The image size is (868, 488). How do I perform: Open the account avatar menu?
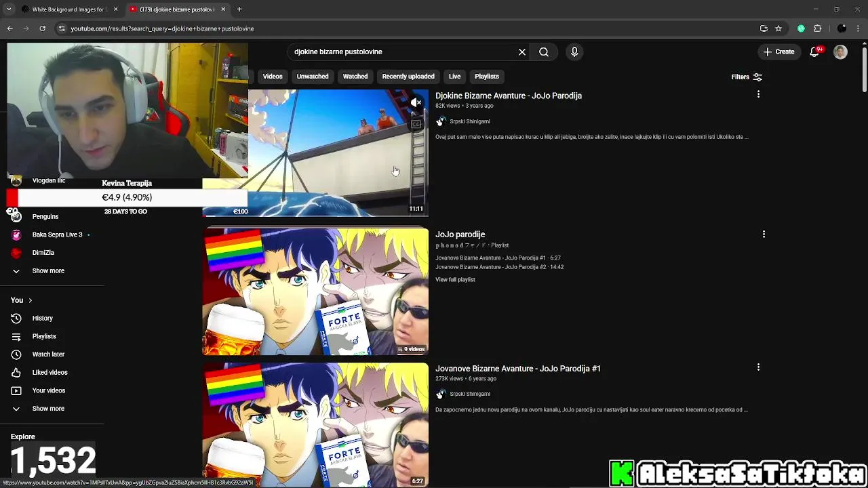tap(840, 52)
